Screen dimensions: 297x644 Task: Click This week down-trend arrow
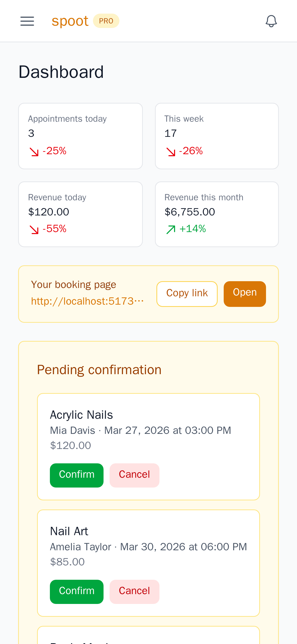click(171, 152)
